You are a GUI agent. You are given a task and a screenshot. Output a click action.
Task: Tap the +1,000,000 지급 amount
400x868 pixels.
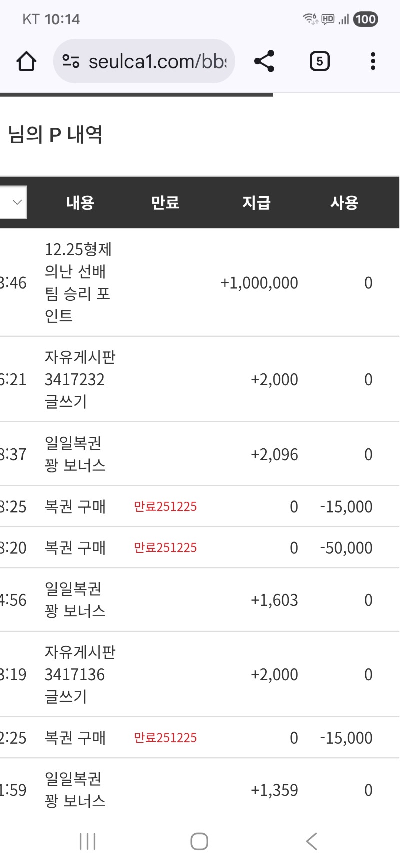click(259, 283)
